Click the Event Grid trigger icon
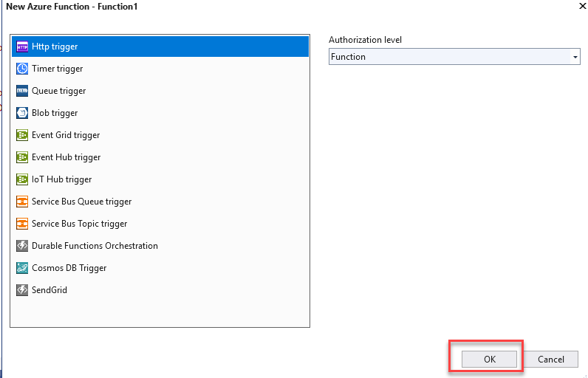The height and width of the screenshot is (378, 588). point(22,135)
